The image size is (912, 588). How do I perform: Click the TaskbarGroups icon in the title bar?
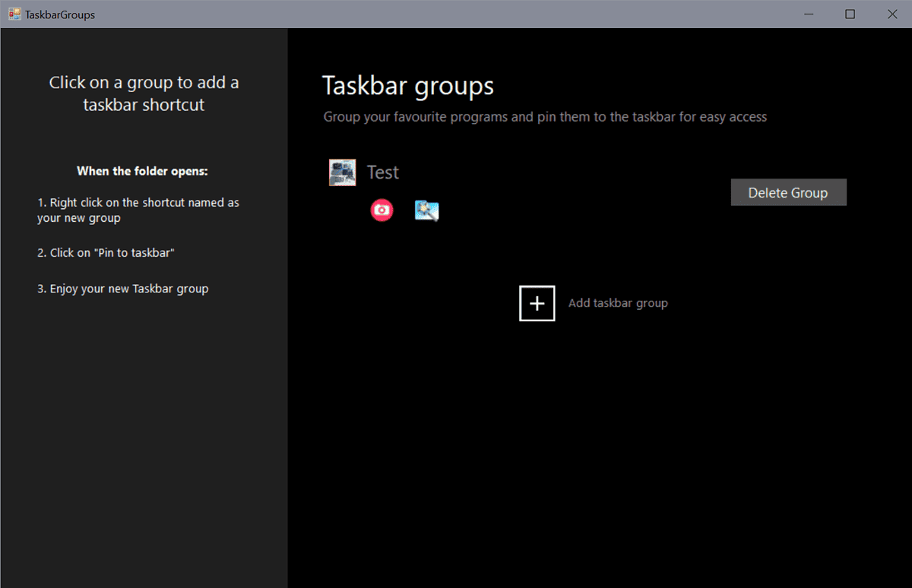[x=13, y=14]
